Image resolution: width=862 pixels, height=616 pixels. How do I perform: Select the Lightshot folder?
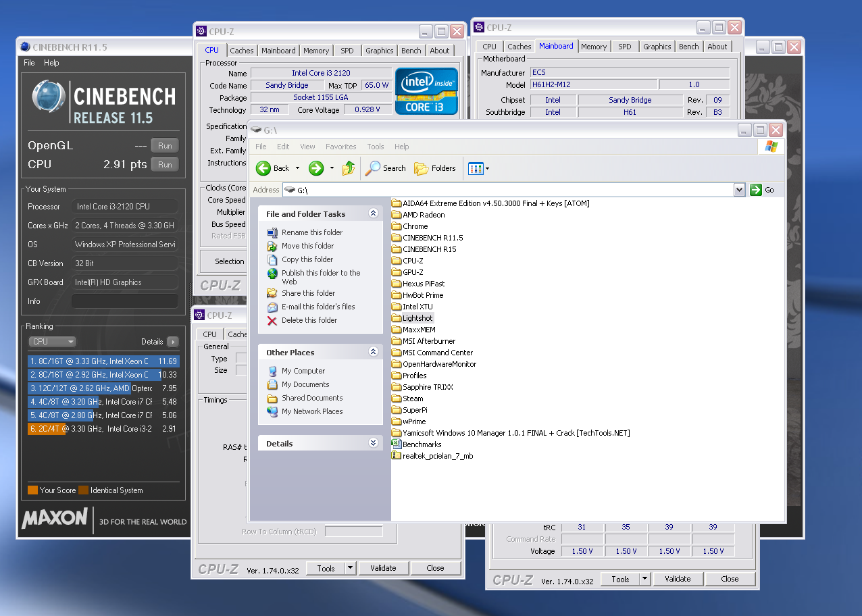click(412, 318)
